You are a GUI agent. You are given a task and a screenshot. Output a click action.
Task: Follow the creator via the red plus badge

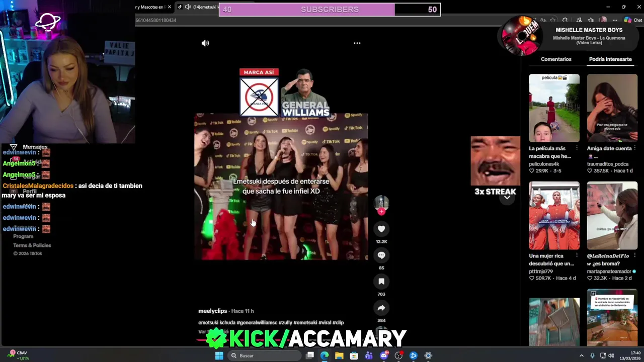(x=381, y=212)
